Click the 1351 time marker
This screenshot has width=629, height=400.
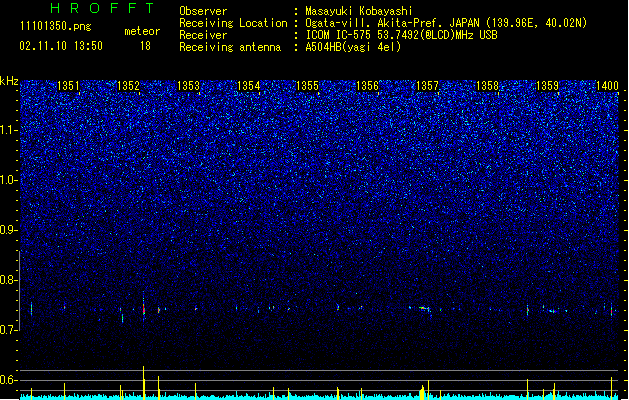68,86
